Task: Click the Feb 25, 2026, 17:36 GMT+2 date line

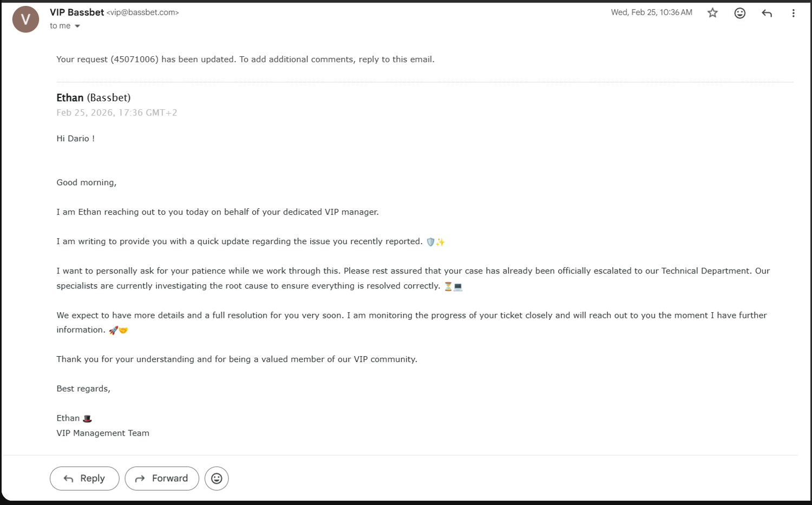Action: pos(117,113)
